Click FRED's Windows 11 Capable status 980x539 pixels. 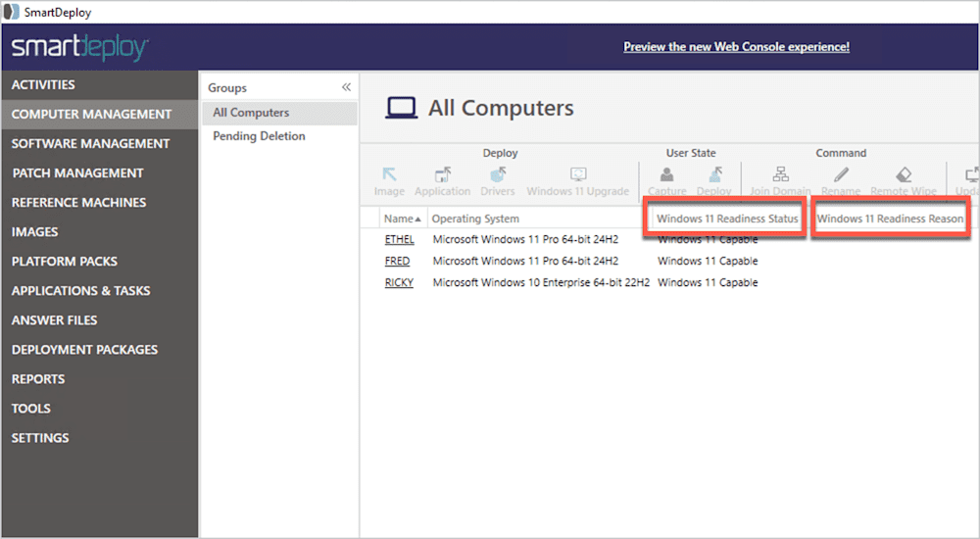[x=708, y=261]
